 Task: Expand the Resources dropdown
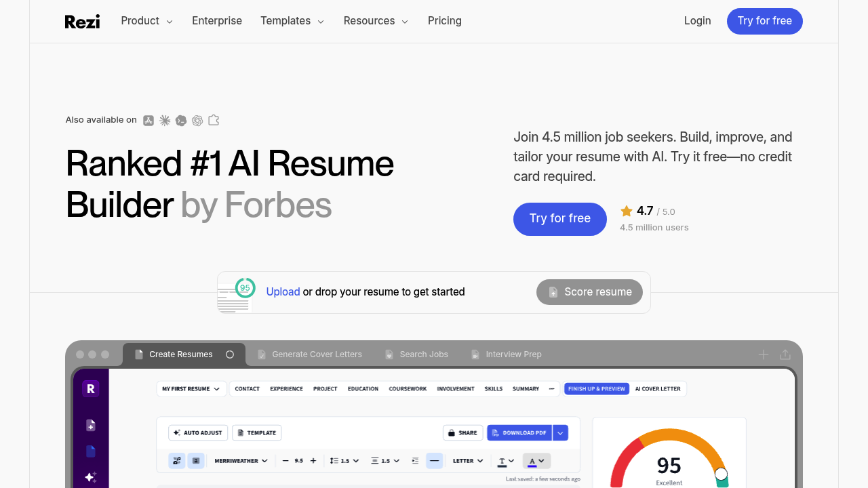coord(376,21)
